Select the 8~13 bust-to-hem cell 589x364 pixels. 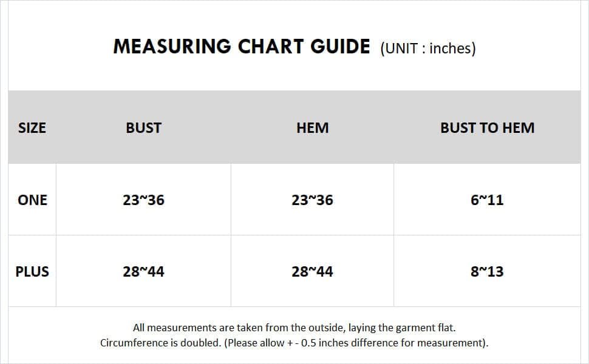point(487,272)
